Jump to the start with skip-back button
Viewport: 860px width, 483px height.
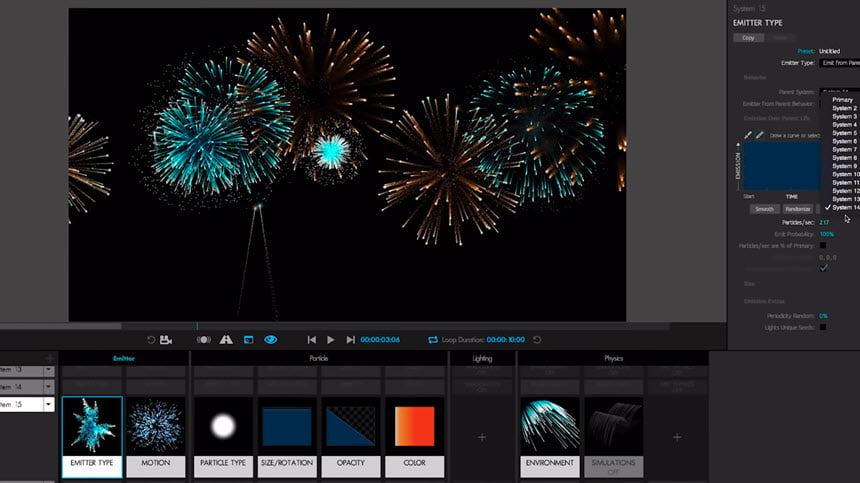click(x=312, y=340)
